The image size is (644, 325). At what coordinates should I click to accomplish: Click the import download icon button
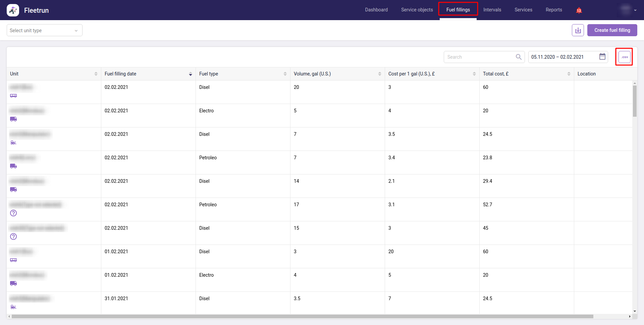pos(578,30)
